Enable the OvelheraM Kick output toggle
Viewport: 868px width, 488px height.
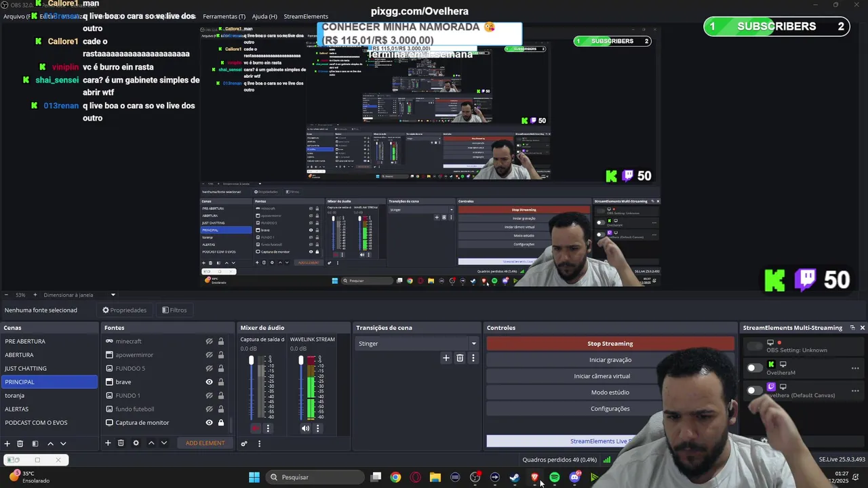click(x=754, y=368)
